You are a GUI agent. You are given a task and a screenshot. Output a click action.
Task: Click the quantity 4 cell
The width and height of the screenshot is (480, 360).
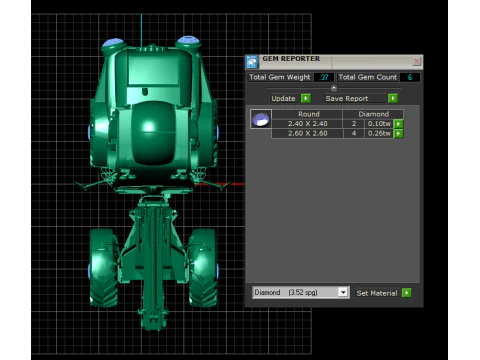354,134
